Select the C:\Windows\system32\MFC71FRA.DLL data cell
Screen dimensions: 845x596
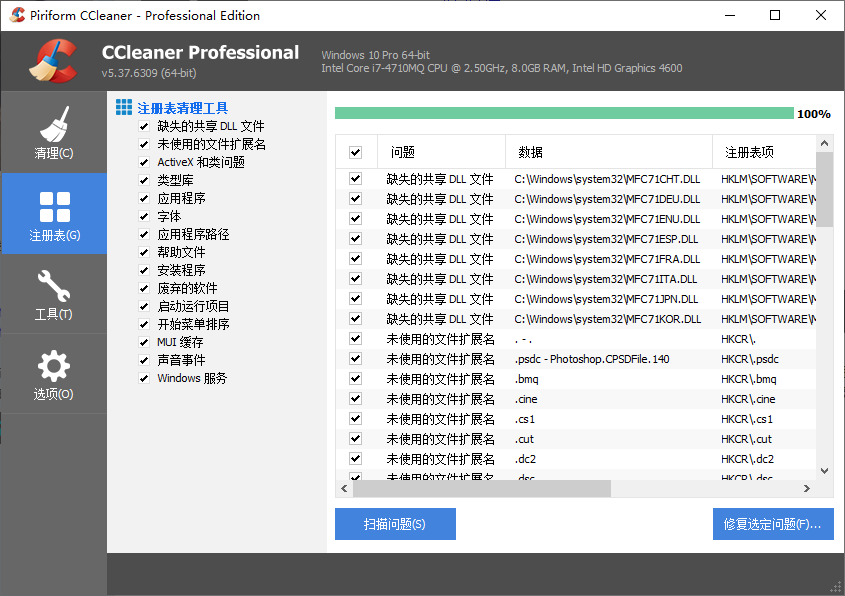[x=607, y=259]
